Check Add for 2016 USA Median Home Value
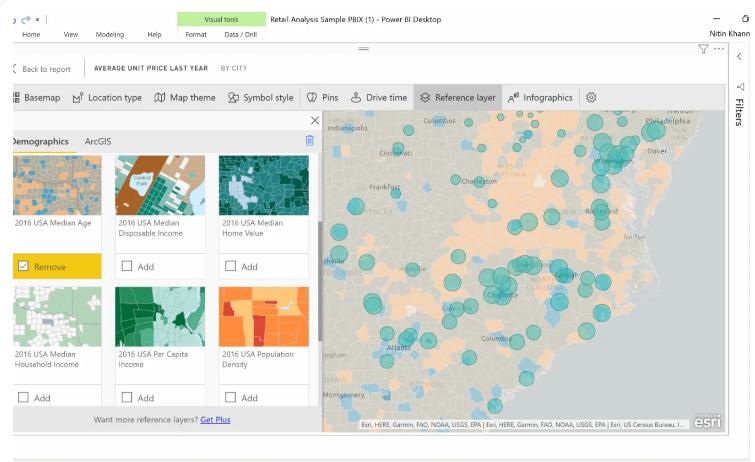 tap(231, 266)
